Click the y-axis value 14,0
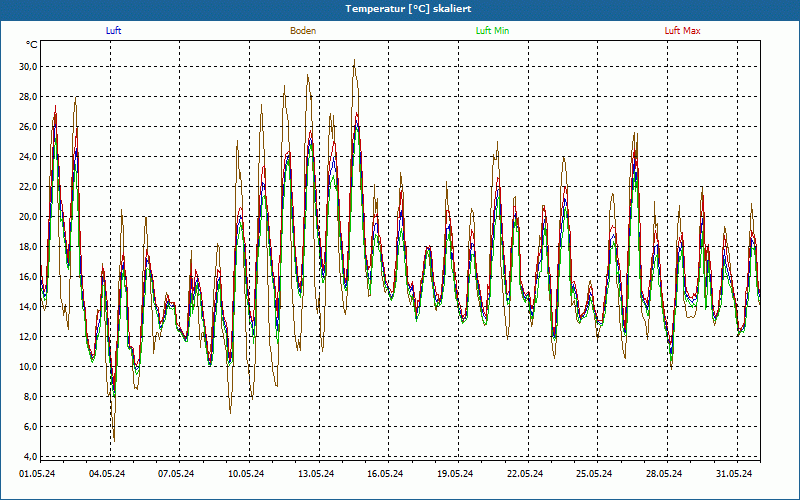The width and height of the screenshot is (800, 500). click(28, 307)
